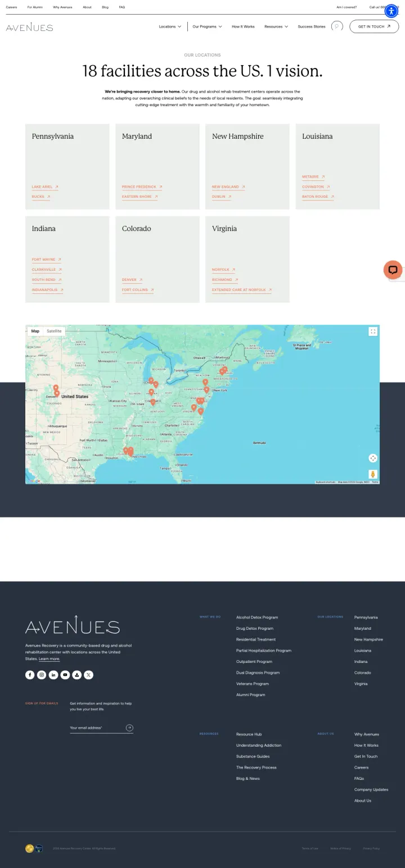Open the accessibility widget icon
The height and width of the screenshot is (868, 405).
coord(391,11)
